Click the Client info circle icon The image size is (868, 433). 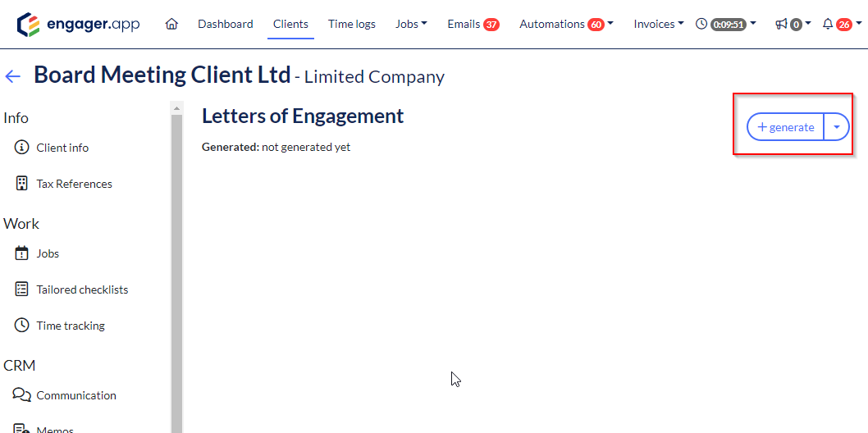click(21, 148)
